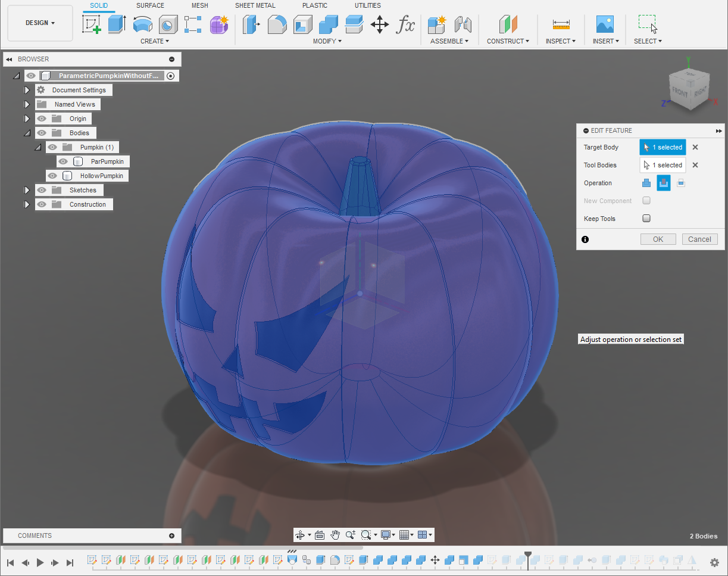The width and height of the screenshot is (728, 576).
Task: Click the Rectangular Pattern tool icon
Action: pos(193,24)
